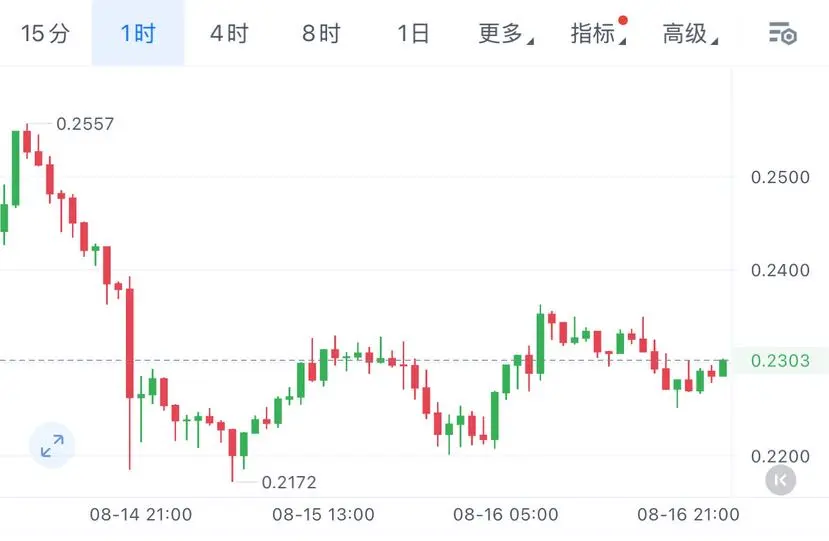Click the red notification dot on 指标
The height and width of the screenshot is (541, 829).
click(x=623, y=21)
